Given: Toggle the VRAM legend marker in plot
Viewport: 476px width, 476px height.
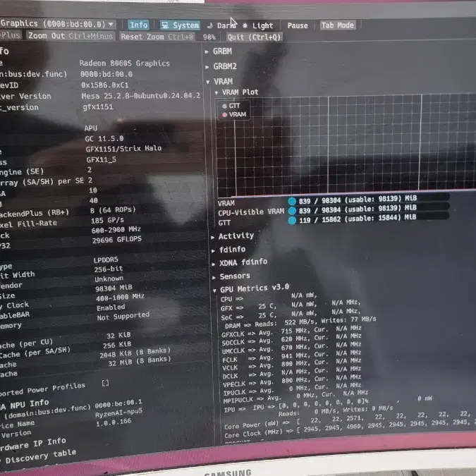Looking at the screenshot, I should [225, 115].
